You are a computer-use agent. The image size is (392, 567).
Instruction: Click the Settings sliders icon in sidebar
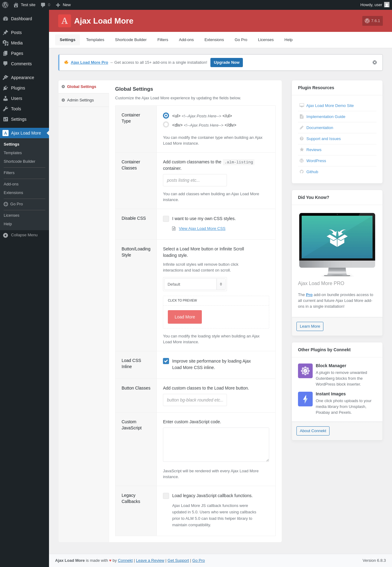6,119
